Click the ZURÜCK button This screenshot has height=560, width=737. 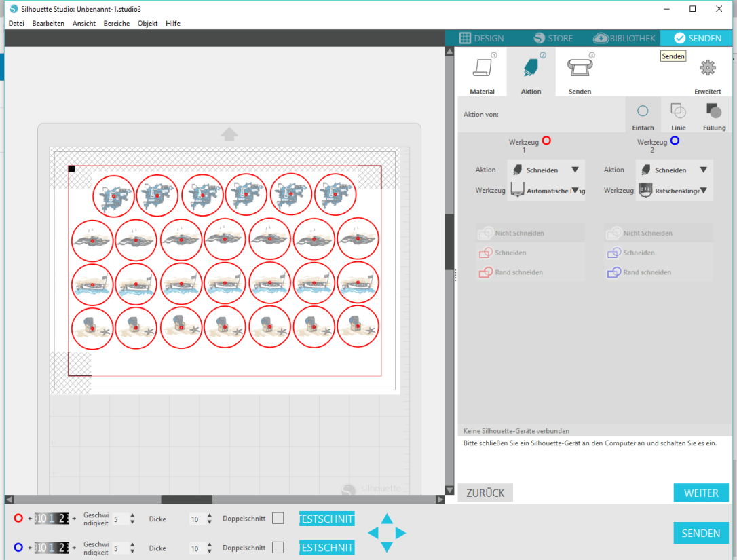(485, 493)
